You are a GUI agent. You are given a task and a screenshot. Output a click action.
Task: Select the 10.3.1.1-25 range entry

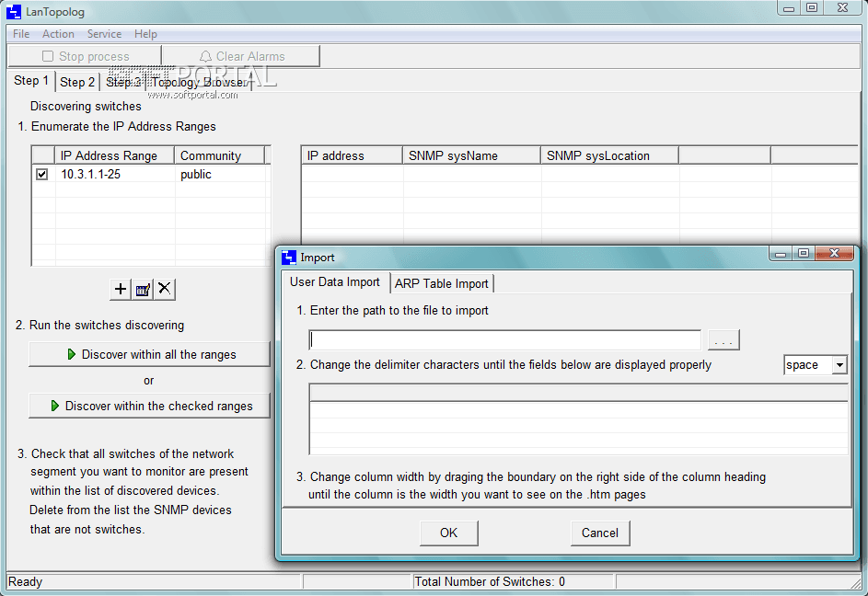pos(91,175)
